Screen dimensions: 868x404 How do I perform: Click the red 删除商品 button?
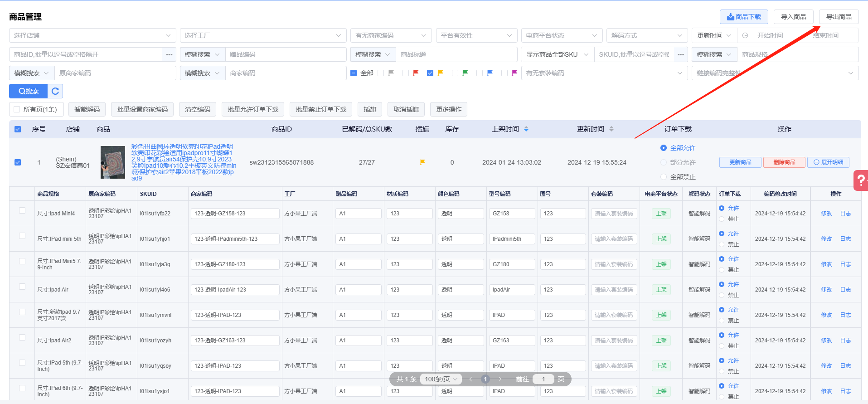(x=784, y=162)
